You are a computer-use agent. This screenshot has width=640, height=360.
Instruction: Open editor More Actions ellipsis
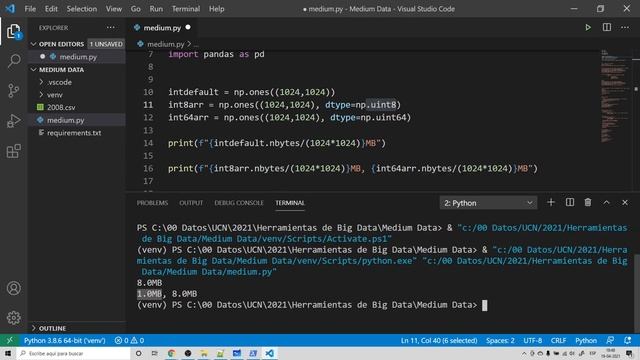tap(625, 27)
